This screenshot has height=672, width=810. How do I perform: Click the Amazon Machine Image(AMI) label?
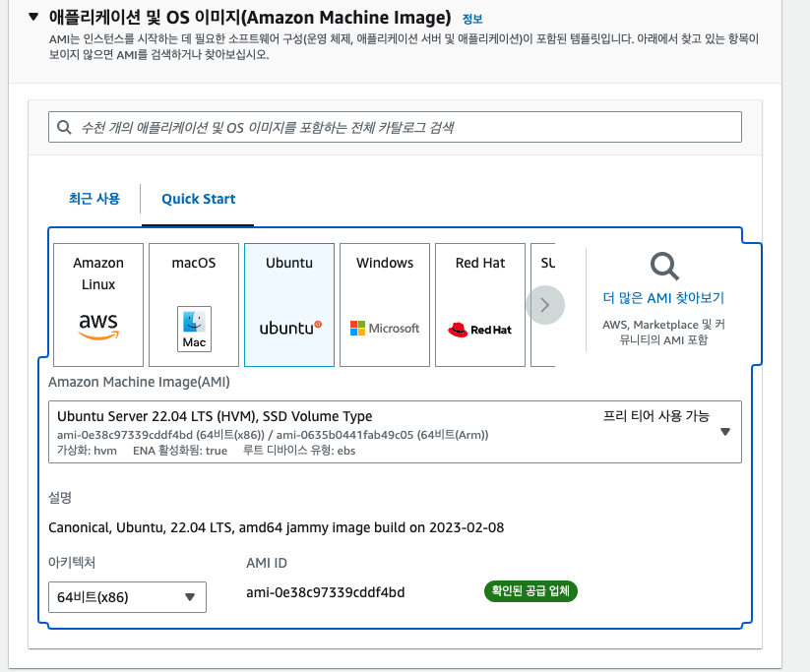point(139,382)
